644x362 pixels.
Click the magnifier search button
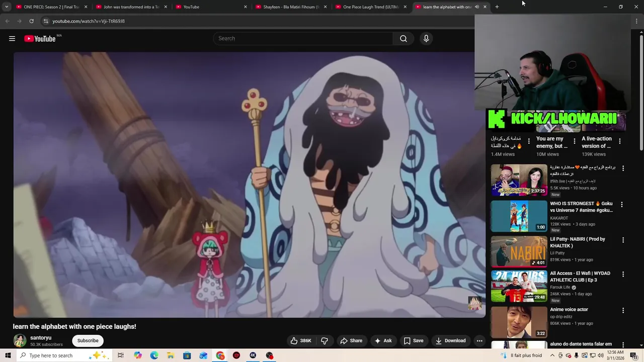point(404,38)
